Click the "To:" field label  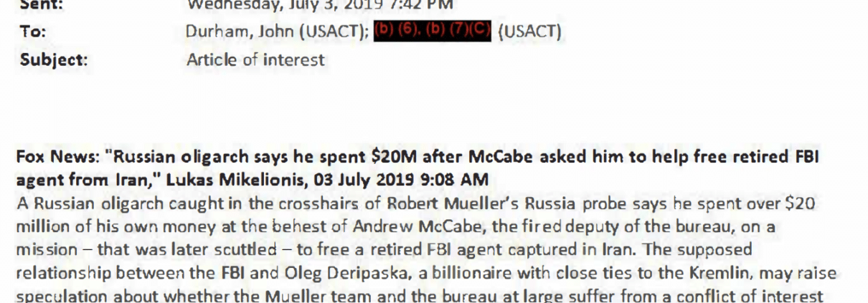33,32
